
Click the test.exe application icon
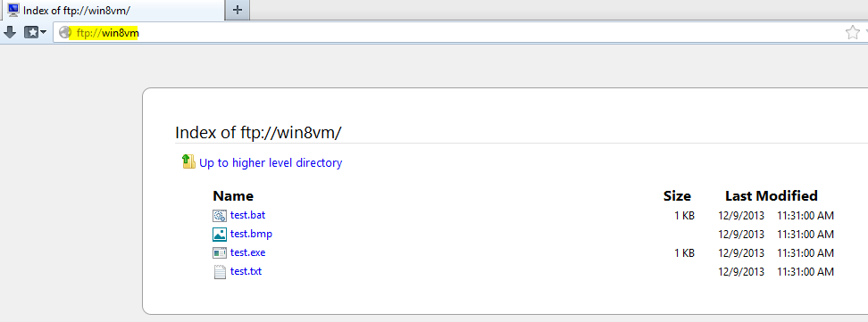[220, 253]
